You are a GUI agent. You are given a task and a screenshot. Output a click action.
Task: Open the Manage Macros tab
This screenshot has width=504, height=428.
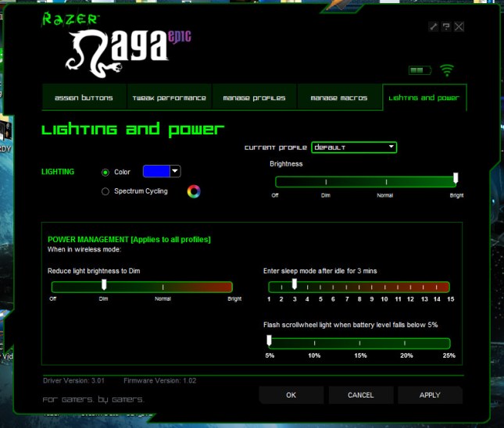click(x=338, y=98)
